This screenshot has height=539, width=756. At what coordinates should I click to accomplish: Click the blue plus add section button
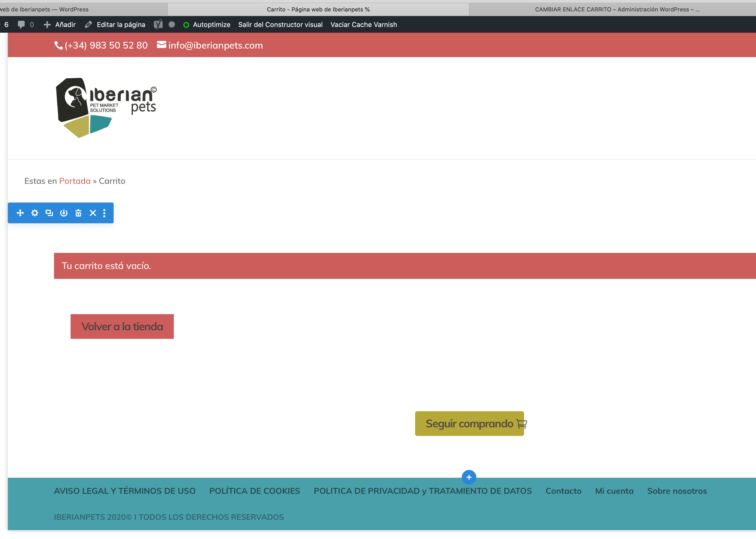(469, 477)
